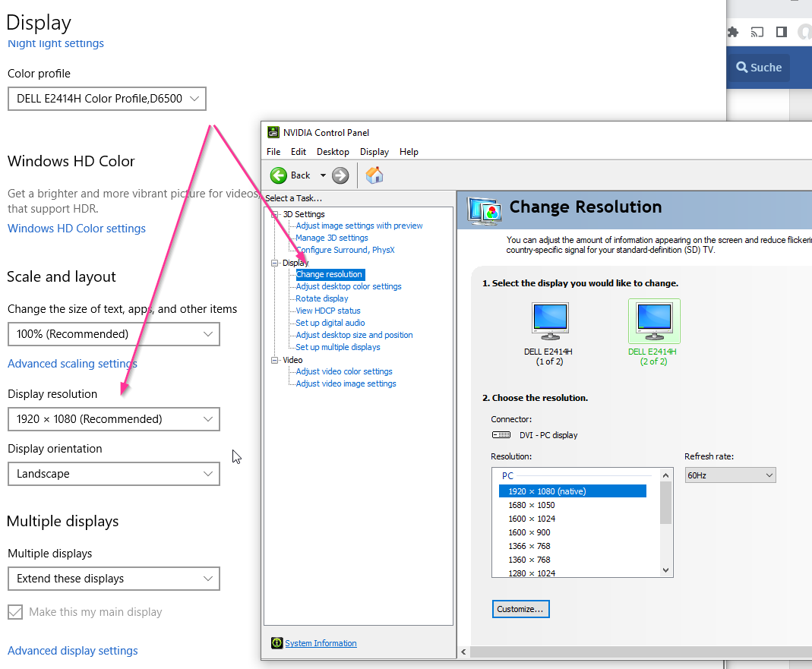Open the NVIDIA home icon
Image resolution: width=812 pixels, height=669 pixels.
point(374,175)
